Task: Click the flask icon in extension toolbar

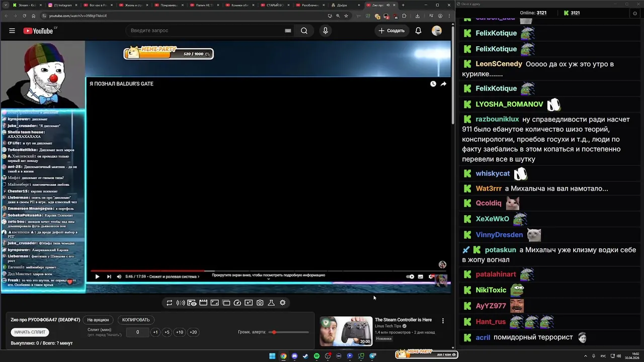Action: tap(271, 303)
